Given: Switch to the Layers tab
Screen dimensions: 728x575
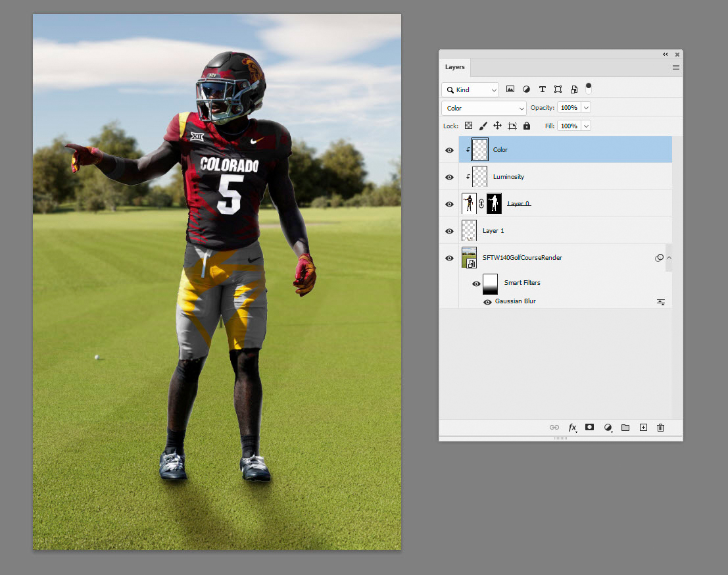Looking at the screenshot, I should pos(455,67).
